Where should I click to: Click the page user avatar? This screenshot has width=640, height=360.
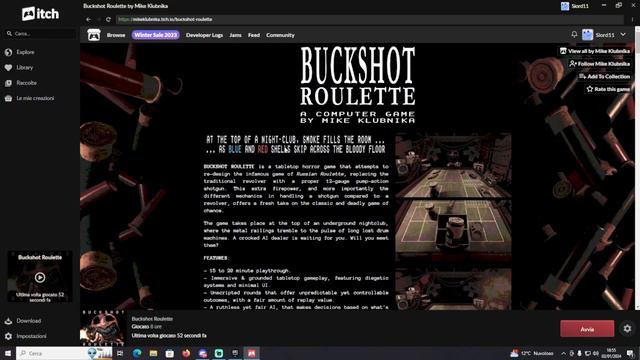click(587, 35)
